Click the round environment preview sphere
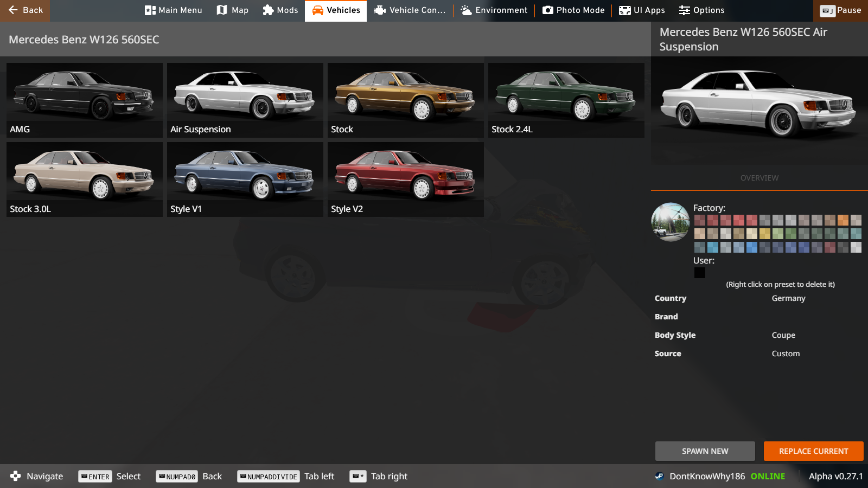The image size is (868, 488). click(671, 222)
